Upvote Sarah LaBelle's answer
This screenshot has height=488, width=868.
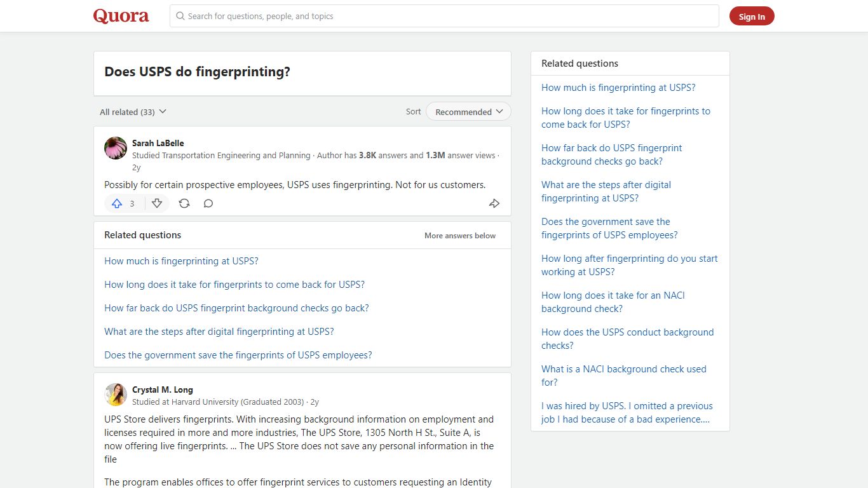point(117,203)
